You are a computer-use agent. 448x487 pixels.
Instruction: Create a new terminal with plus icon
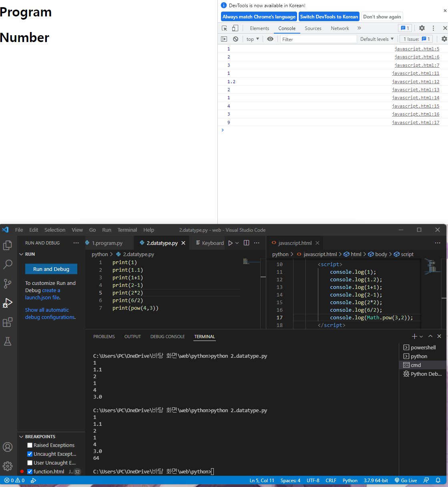[x=414, y=337]
